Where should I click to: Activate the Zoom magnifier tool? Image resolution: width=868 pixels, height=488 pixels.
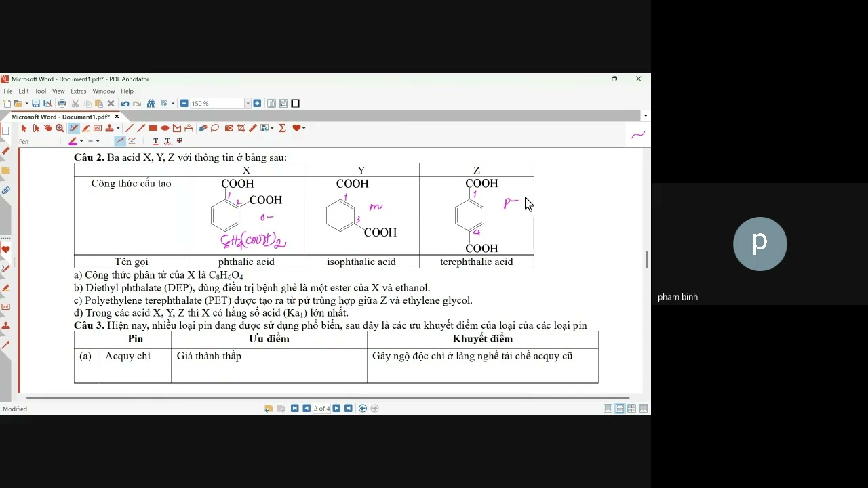tap(60, 128)
